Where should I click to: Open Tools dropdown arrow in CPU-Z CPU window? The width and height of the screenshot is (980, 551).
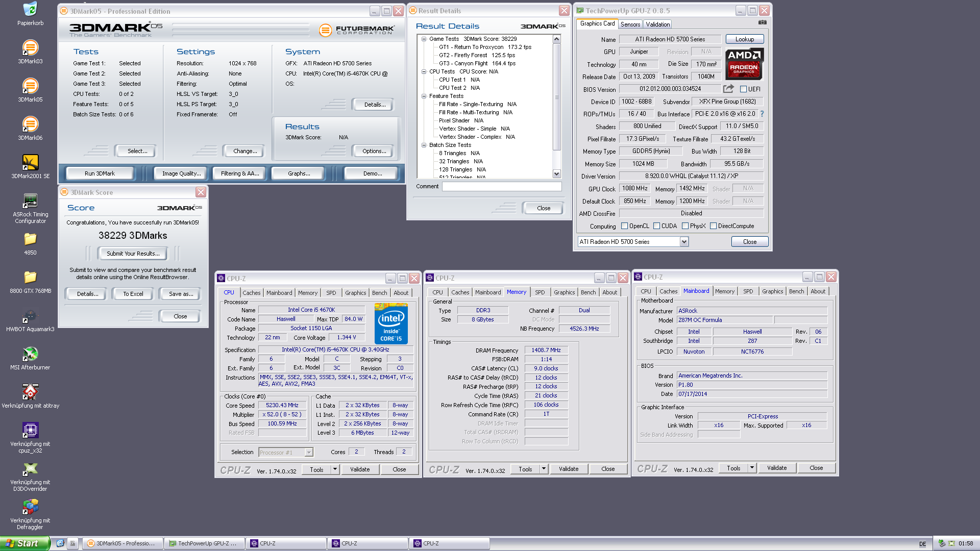pyautogui.click(x=335, y=469)
